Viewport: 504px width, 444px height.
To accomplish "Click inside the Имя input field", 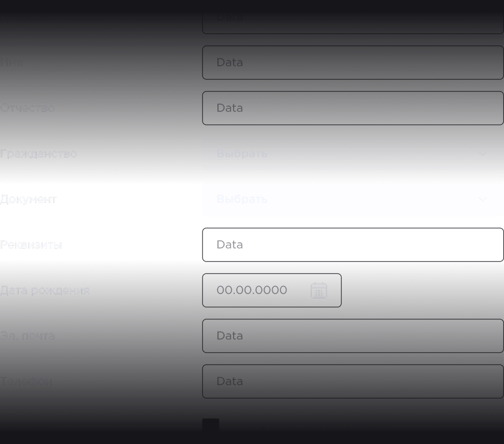I will [353, 63].
